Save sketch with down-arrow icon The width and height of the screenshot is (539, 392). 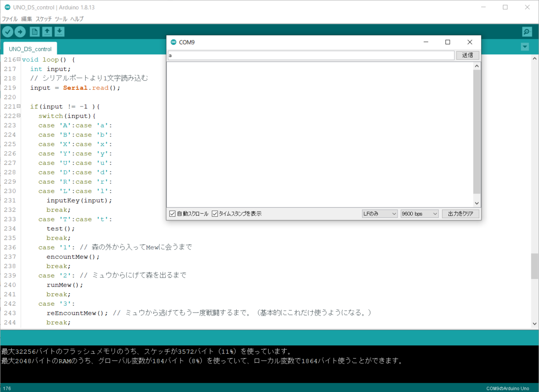pos(59,31)
